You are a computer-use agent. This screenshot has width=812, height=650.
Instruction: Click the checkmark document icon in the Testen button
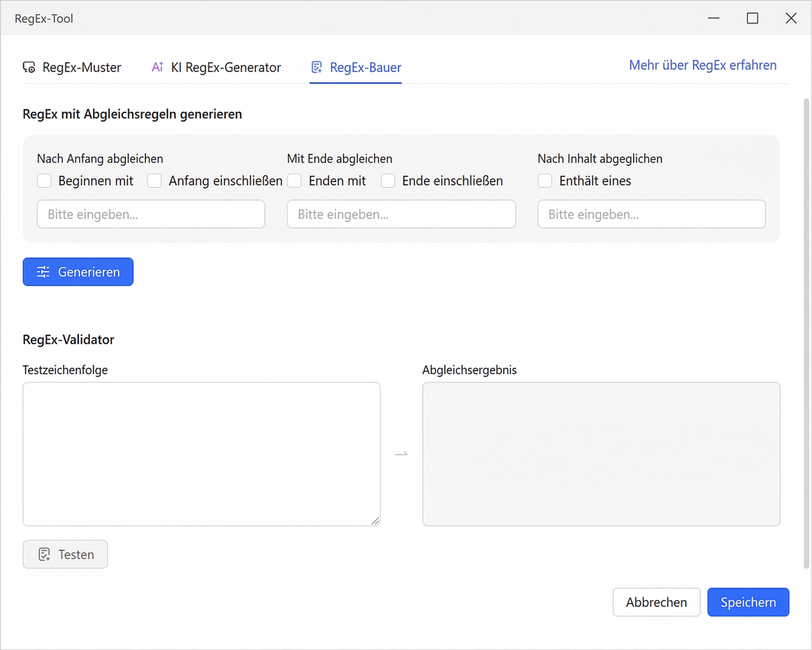pos(45,554)
